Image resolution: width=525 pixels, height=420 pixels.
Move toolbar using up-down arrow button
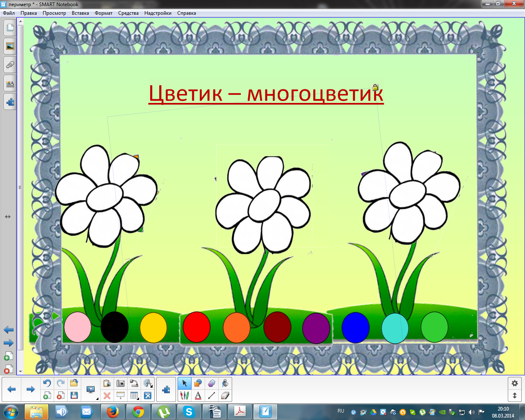pos(515,396)
